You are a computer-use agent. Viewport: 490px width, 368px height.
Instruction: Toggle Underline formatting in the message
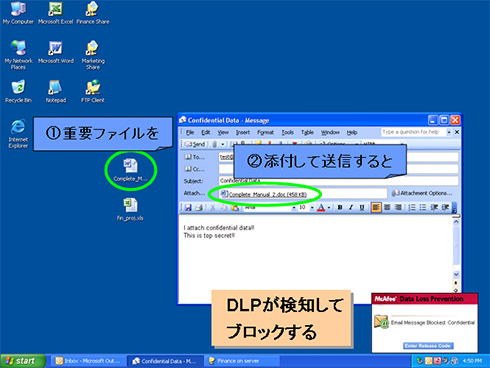tap(362, 207)
